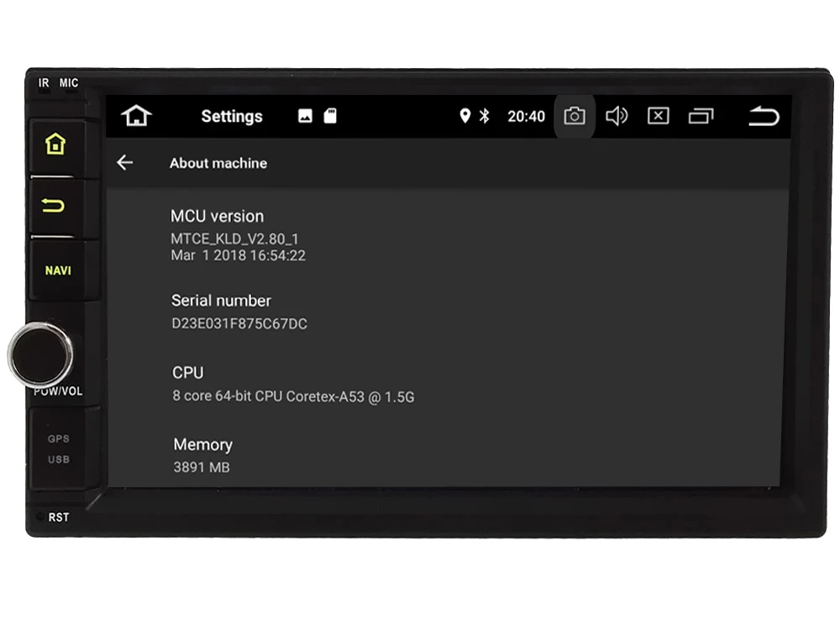Viewport: 840px width, 630px height.
Task: Select the Serial number entry
Action: click(448, 312)
